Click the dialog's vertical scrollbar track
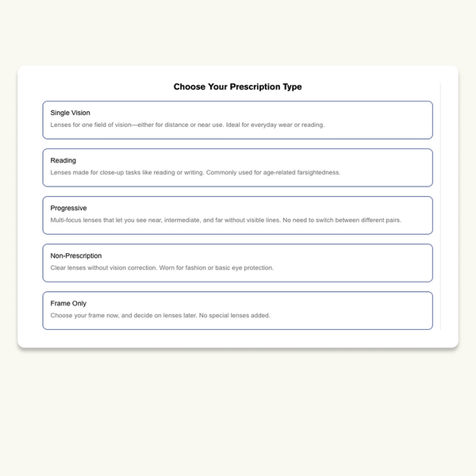Screen dimensions: 476x476 [441, 206]
